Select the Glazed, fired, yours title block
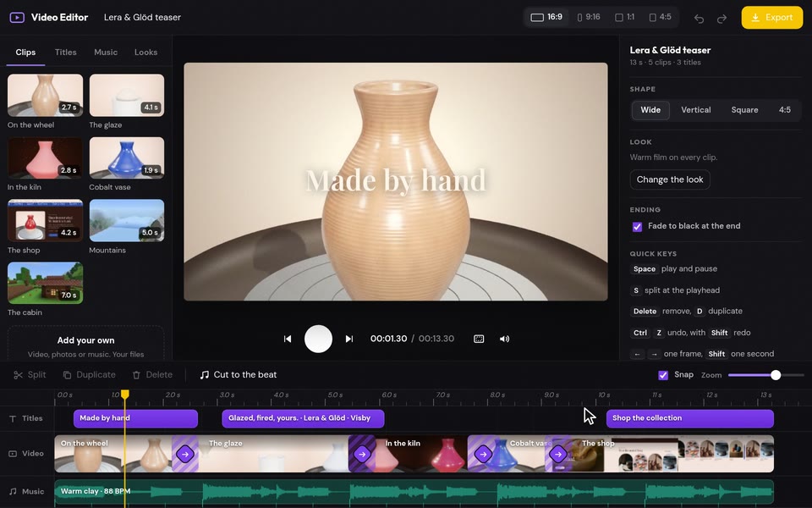The height and width of the screenshot is (508, 812). click(303, 418)
